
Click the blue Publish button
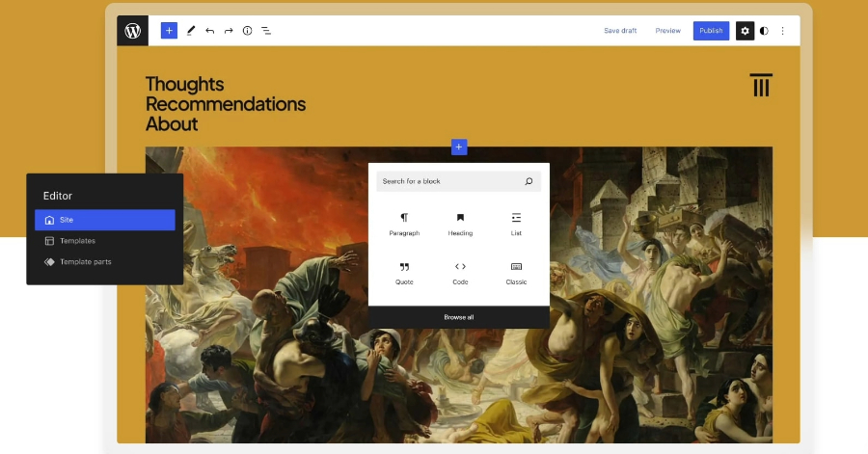point(711,31)
